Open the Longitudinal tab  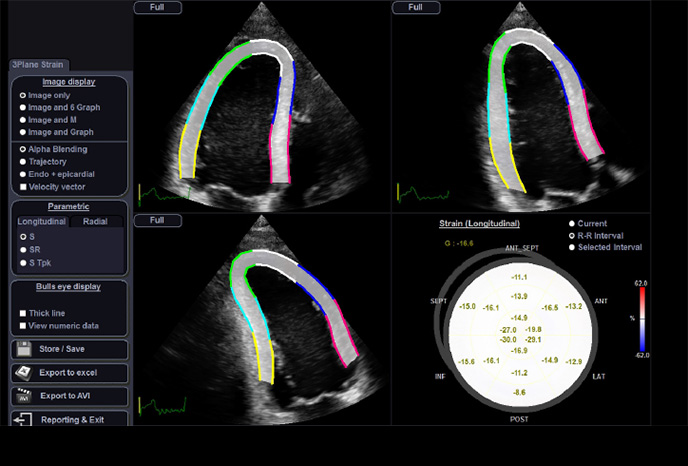[43, 221]
